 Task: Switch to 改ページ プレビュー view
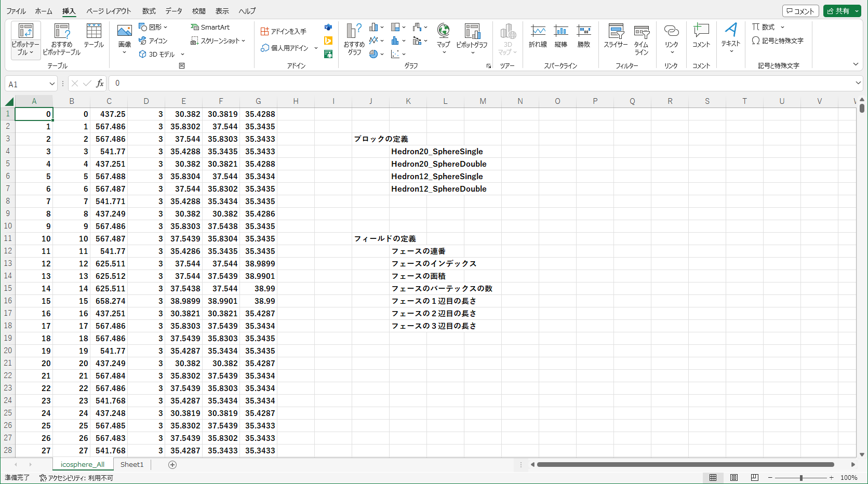pos(755,477)
